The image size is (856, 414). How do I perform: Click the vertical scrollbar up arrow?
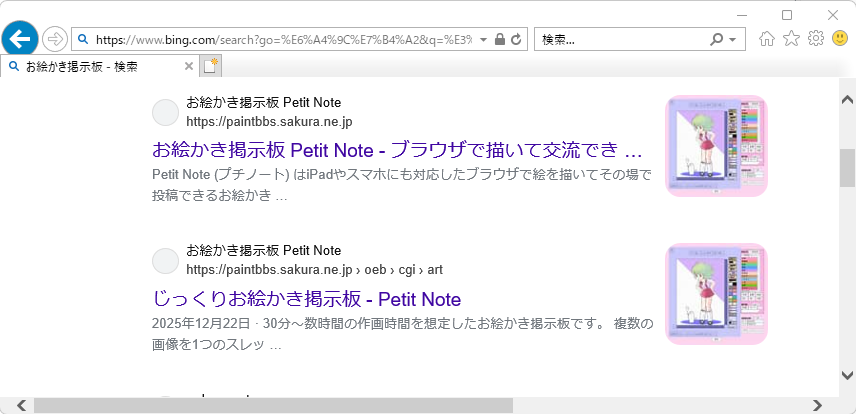(847, 99)
